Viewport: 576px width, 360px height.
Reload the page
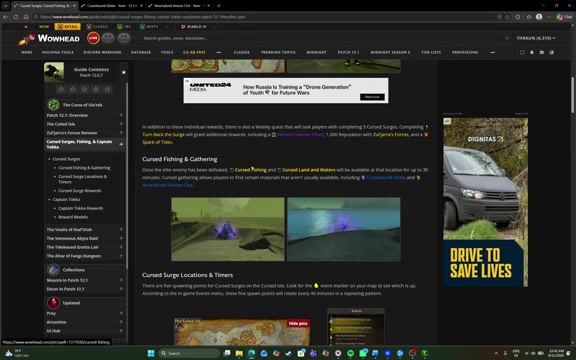pyautogui.click(x=16, y=17)
